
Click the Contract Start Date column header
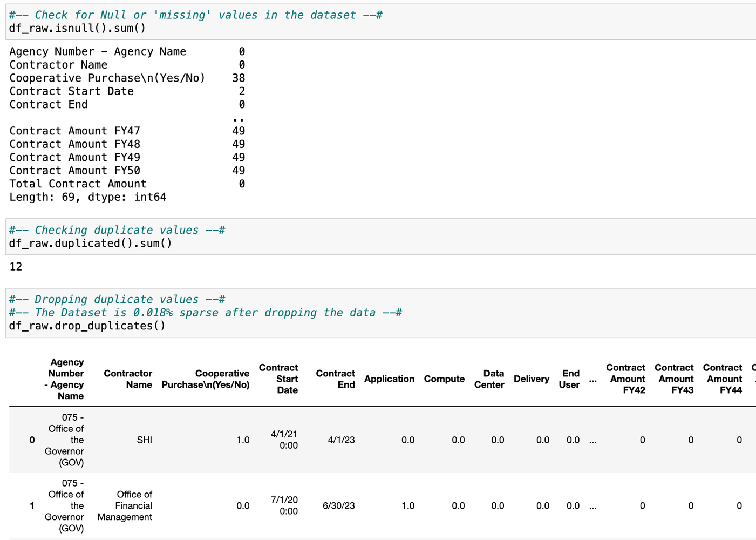tap(278, 379)
